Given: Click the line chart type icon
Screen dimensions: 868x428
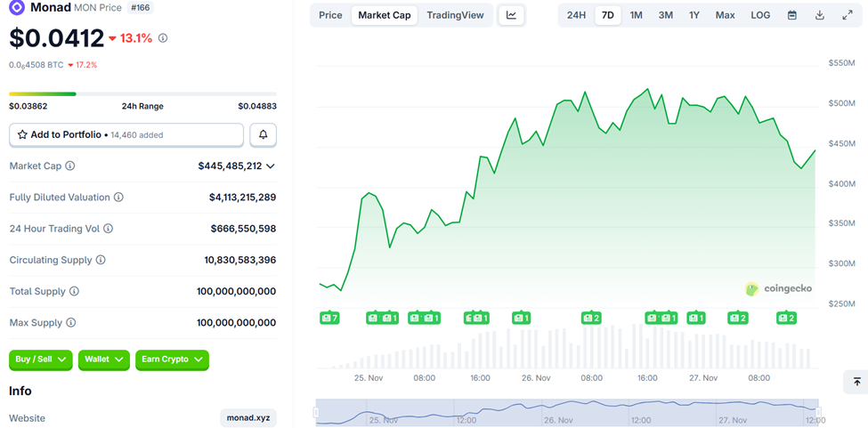Looking at the screenshot, I should pos(511,15).
